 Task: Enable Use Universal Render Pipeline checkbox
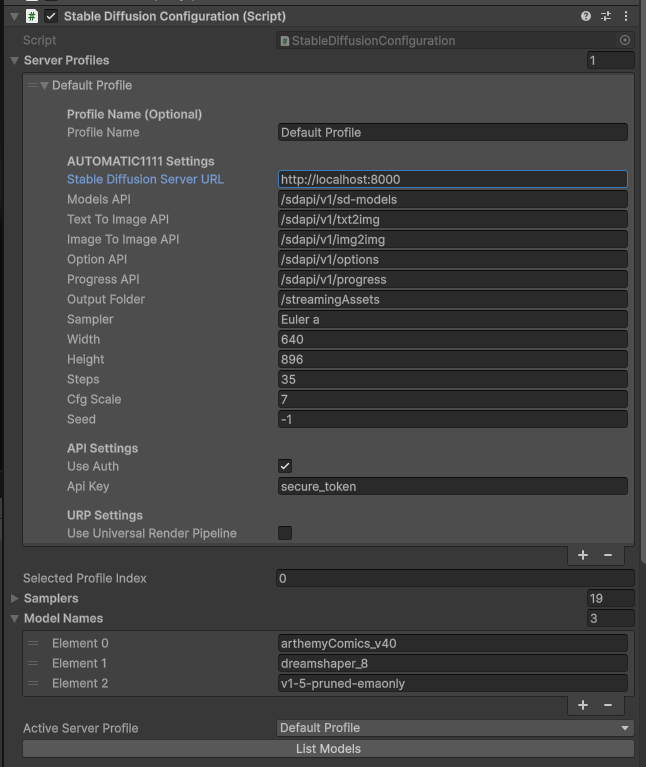click(285, 533)
